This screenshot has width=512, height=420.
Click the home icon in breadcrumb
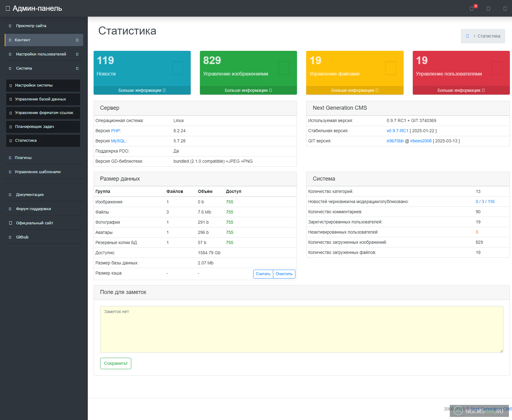[x=467, y=36]
